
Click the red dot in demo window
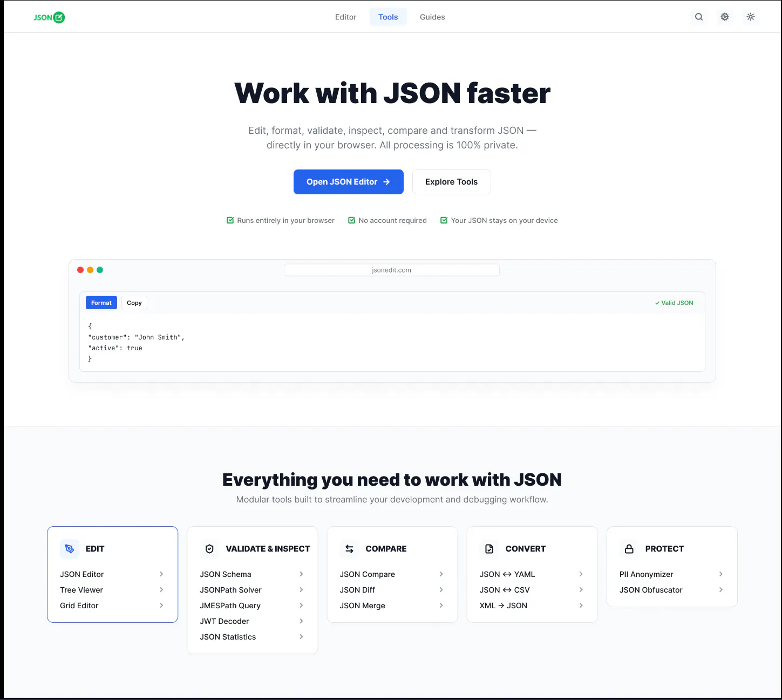click(x=80, y=270)
